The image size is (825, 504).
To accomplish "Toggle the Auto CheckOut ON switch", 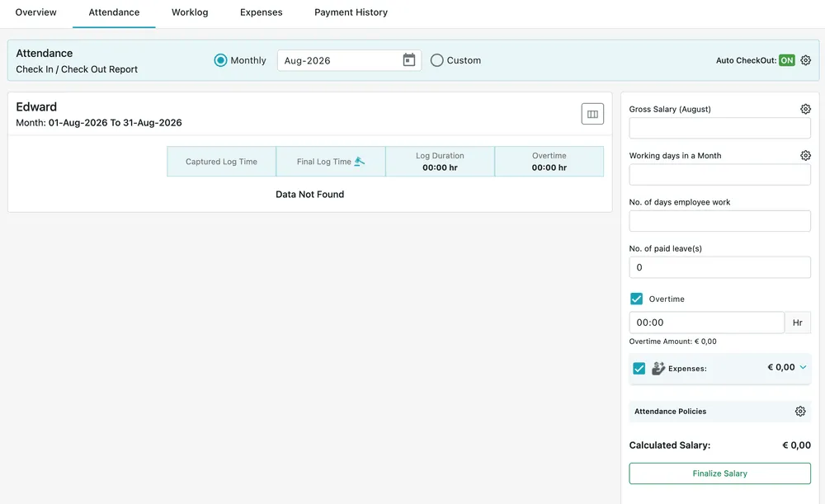I will (787, 60).
